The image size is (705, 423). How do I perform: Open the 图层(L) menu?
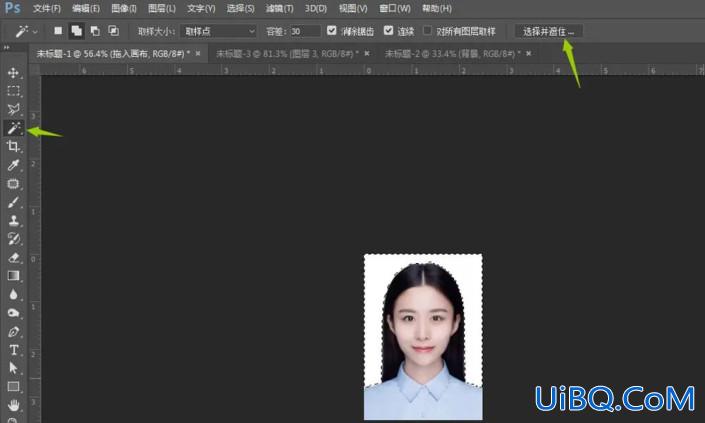coord(162,8)
